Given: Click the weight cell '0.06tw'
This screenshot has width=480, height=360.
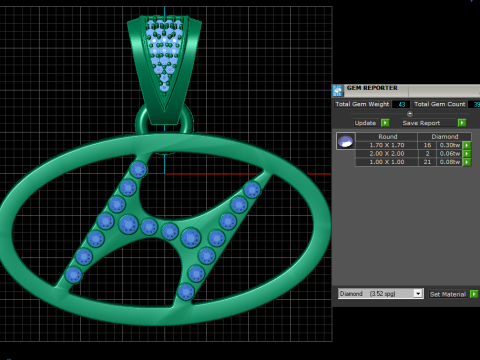Looking at the screenshot, I should (450, 154).
